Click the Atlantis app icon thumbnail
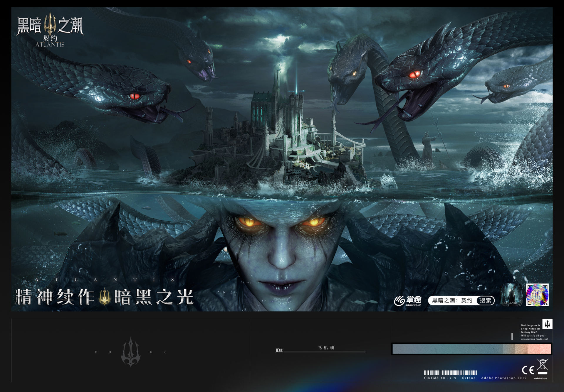The image size is (564, 392). pos(511,295)
